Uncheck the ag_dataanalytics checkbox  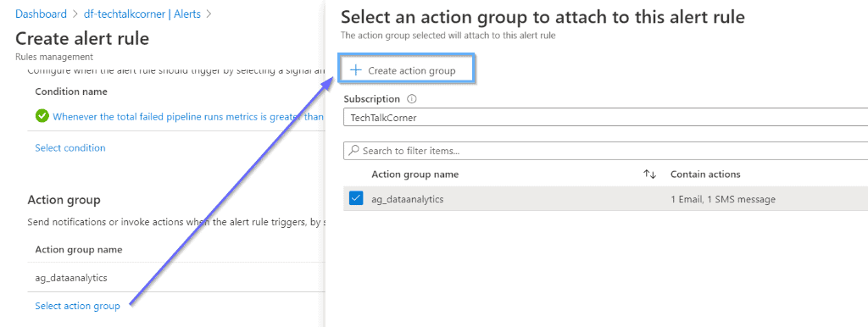pos(356,198)
